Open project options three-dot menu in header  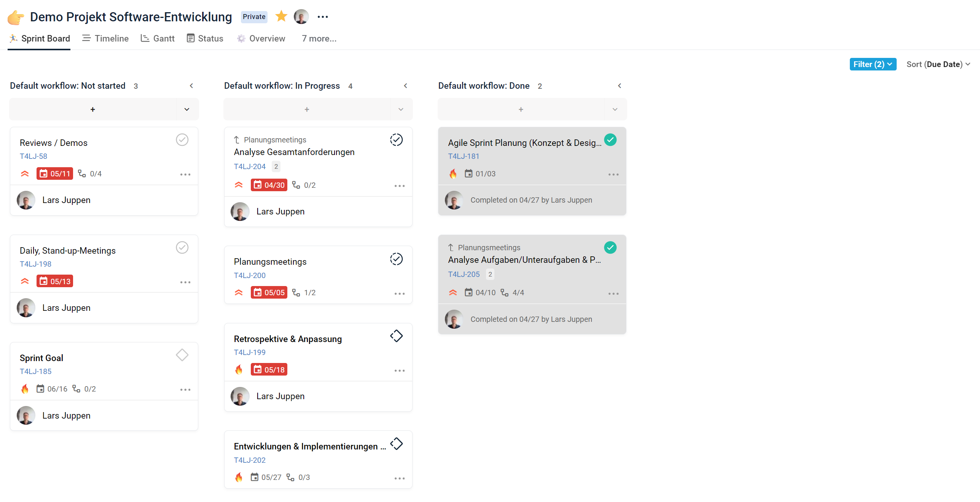click(x=323, y=17)
